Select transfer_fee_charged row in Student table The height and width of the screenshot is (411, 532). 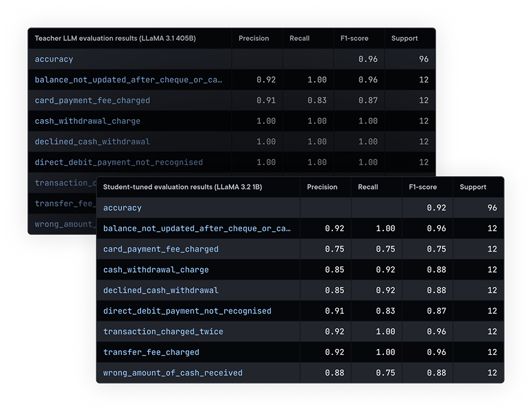pyautogui.click(x=300, y=352)
